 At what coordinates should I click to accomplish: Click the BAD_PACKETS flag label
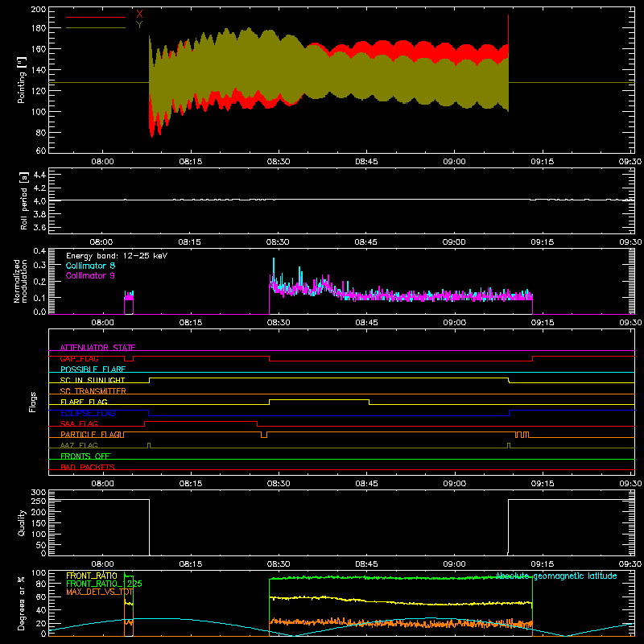click(88, 467)
